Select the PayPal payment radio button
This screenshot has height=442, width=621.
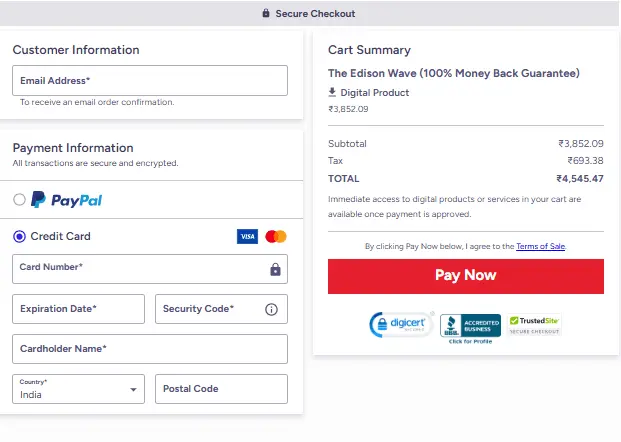(x=19, y=200)
